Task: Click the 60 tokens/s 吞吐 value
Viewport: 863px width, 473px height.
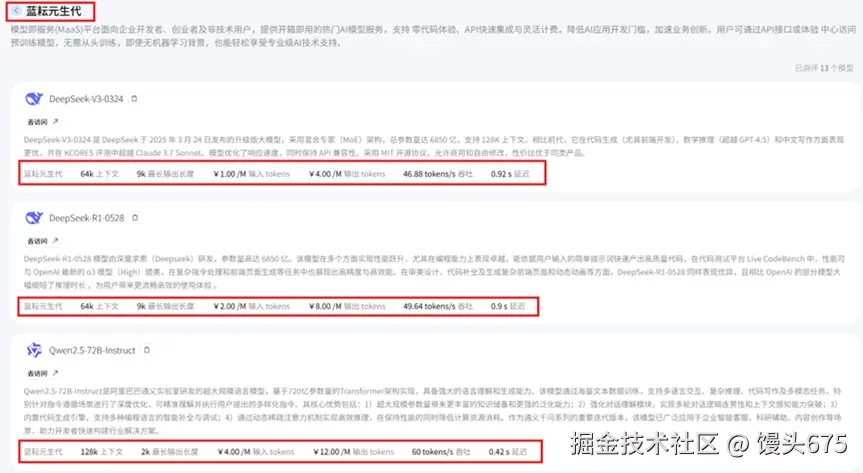Action: click(441, 452)
